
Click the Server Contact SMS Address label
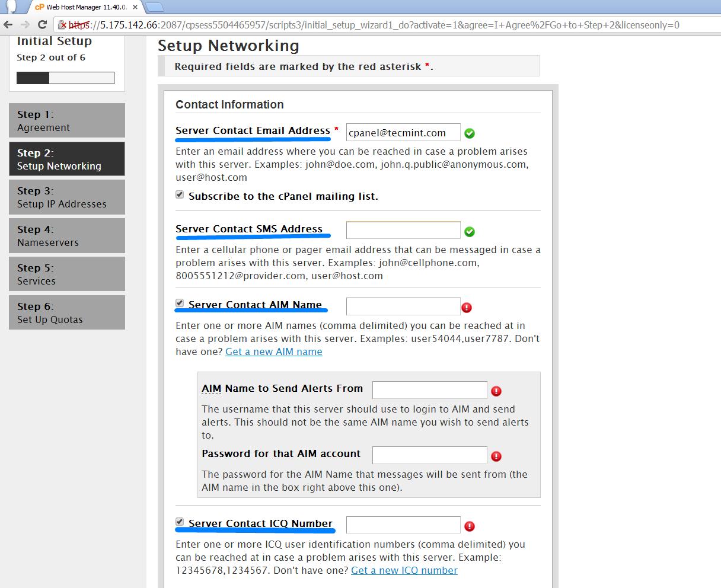249,229
